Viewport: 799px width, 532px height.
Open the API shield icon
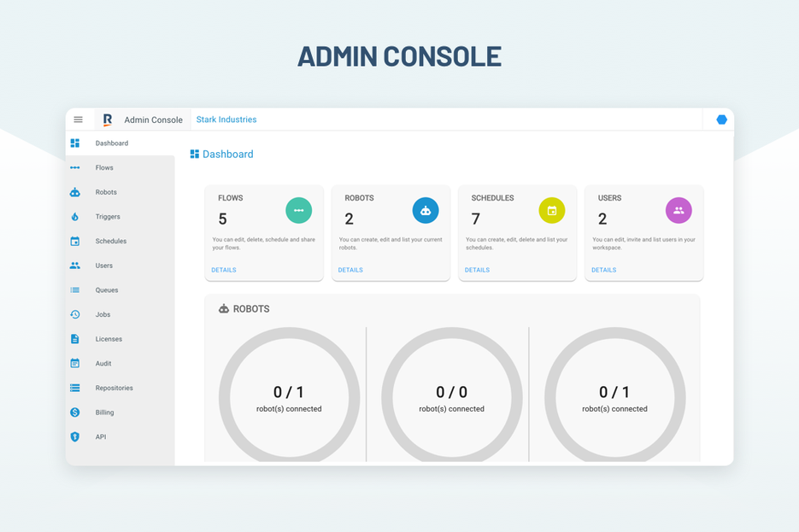tap(77, 436)
